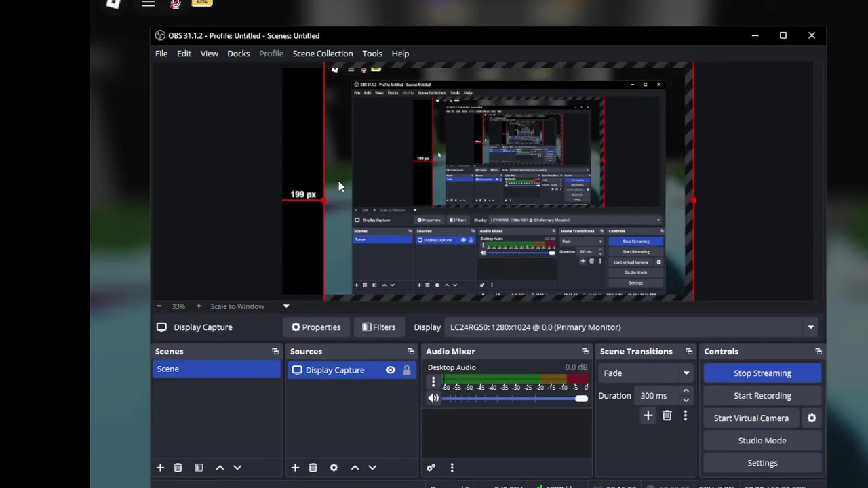
Task: Open the Edit menu
Action: [184, 54]
